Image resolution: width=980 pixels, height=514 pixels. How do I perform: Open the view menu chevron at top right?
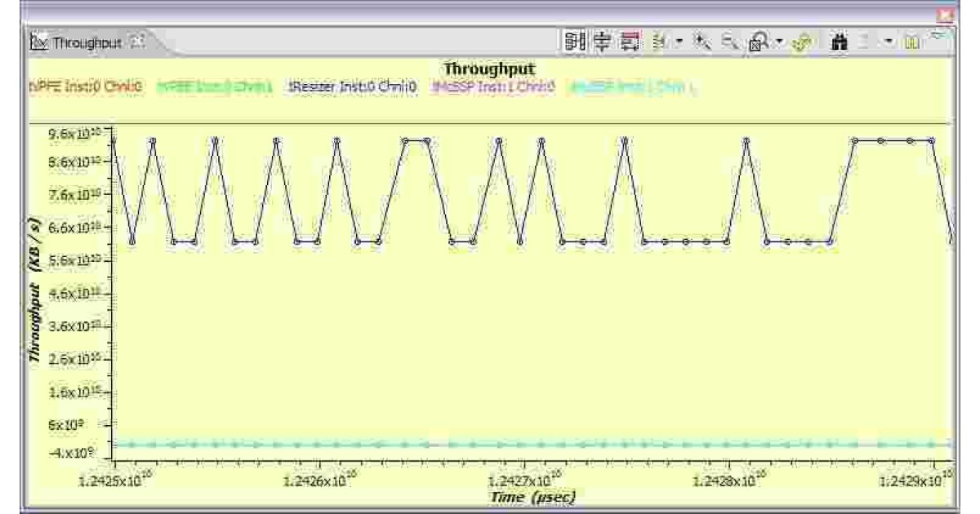click(x=939, y=34)
